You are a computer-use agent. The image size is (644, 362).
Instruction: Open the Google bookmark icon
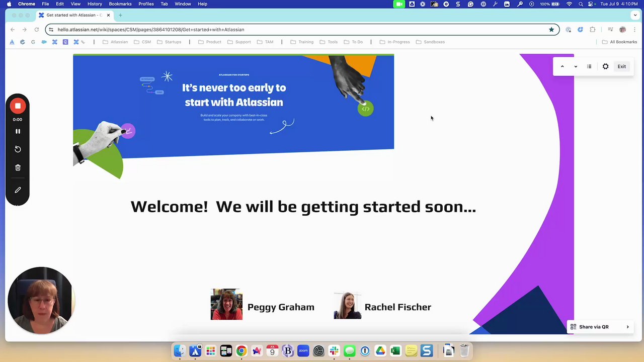tap(33, 42)
